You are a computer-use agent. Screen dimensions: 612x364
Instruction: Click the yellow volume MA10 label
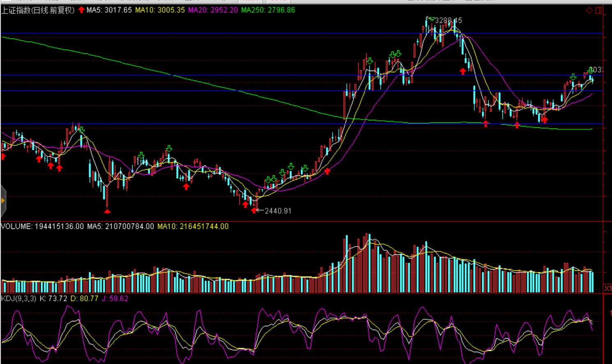tap(193, 226)
